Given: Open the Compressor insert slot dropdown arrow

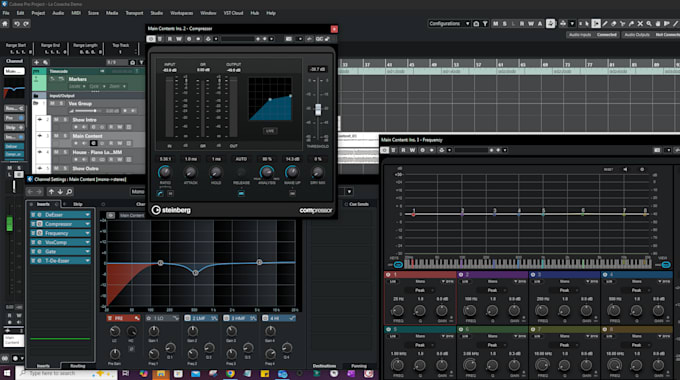Looking at the screenshot, I should 88,224.
